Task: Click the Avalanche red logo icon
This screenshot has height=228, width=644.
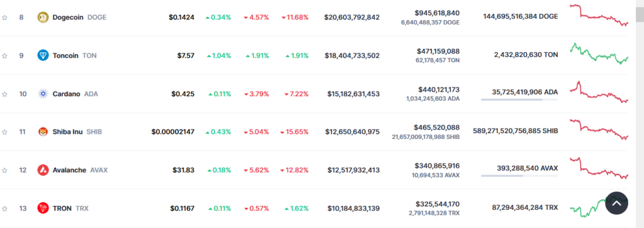Action: point(43,170)
